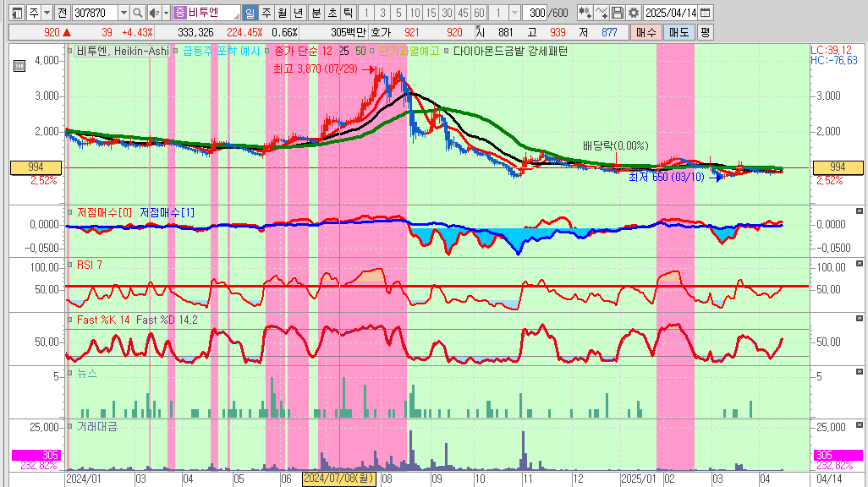Screen dimensions: 868x487
Task: Click the LC:39.12 value label
Action: [831, 51]
